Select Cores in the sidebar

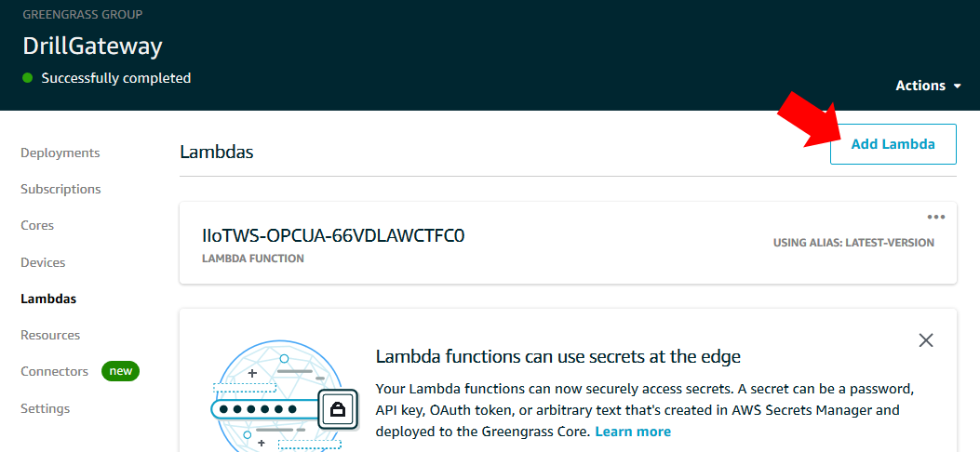tap(37, 225)
